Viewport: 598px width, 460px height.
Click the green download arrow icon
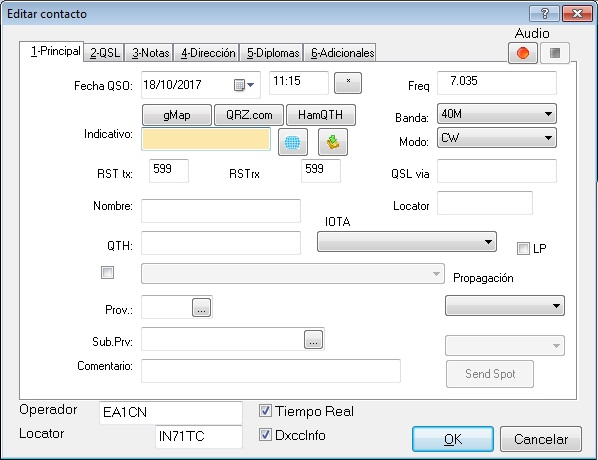pos(333,142)
